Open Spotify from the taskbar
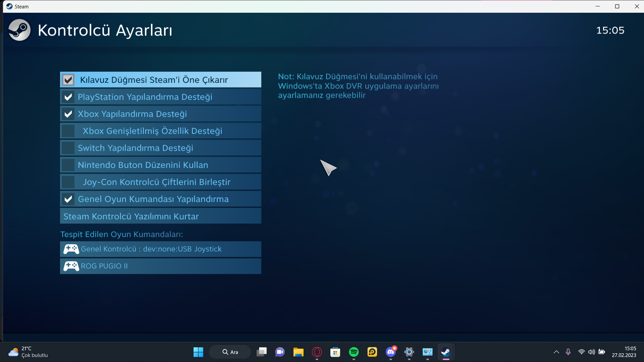 [x=354, y=352]
